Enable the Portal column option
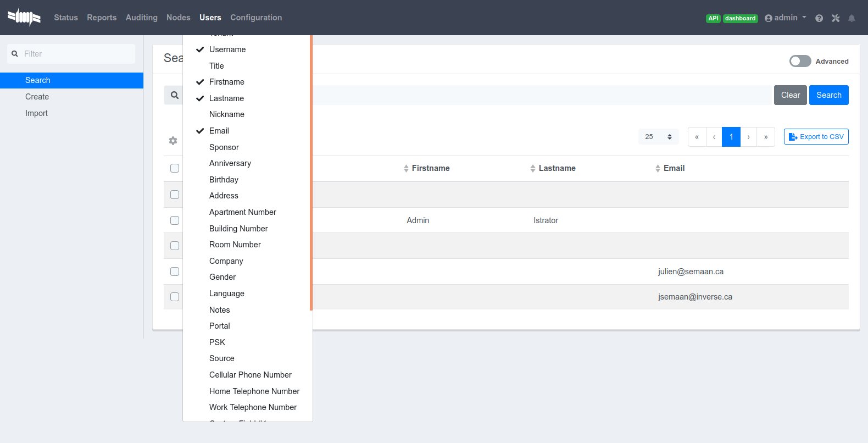The width and height of the screenshot is (868, 443). pyautogui.click(x=247, y=326)
